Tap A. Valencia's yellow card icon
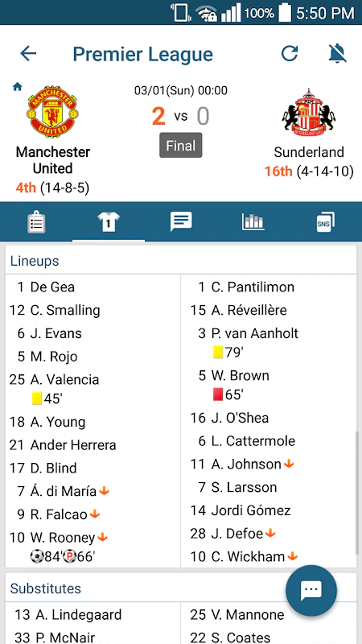 coord(37,398)
